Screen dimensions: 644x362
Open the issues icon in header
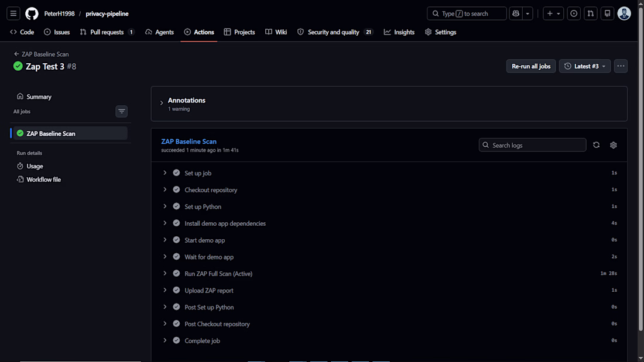point(574,13)
